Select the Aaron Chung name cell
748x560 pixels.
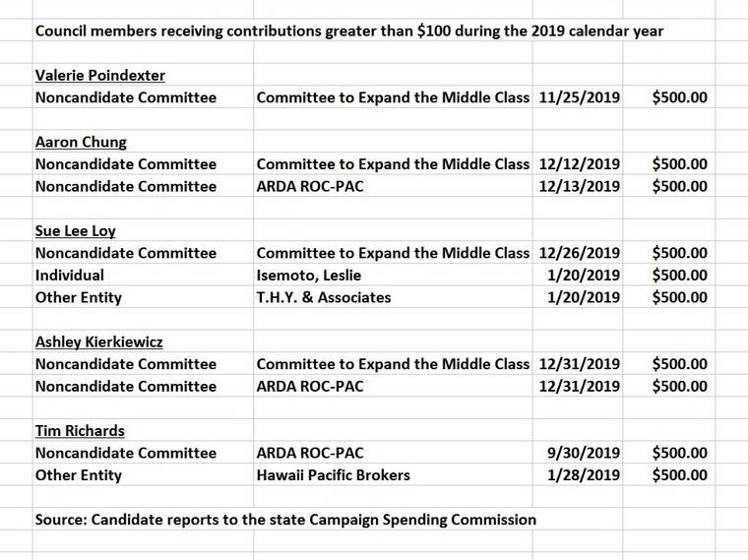coord(81,142)
